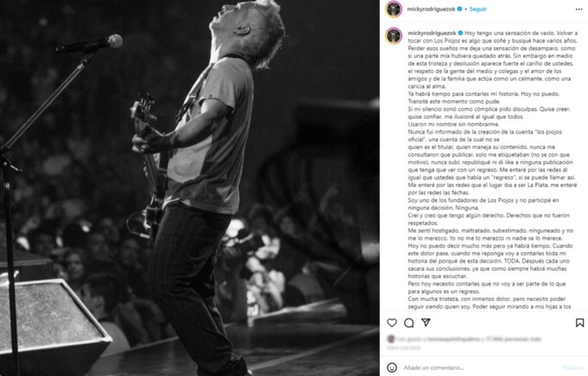Image resolution: width=588 pixels, height=376 pixels.
Task: Click the header profile avatar of mickyrodriguezok
Action: 393,10
